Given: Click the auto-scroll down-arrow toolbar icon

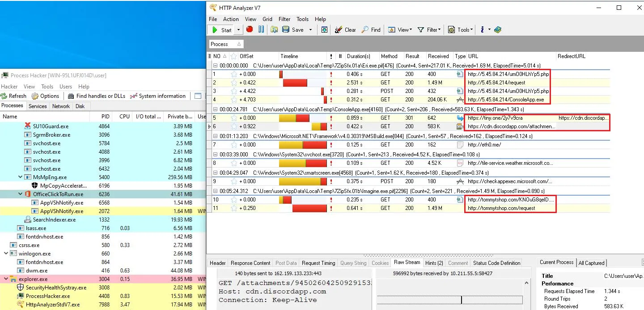Looking at the screenshot, I should coord(325,30).
